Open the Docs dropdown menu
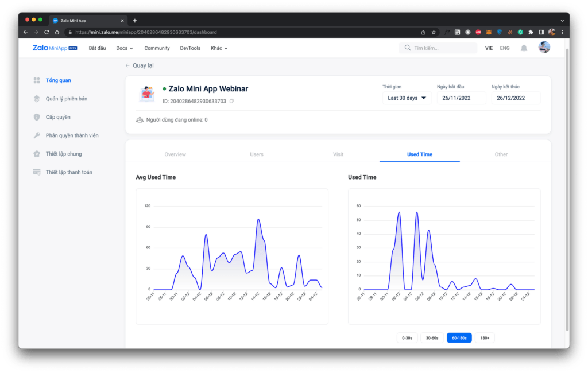Viewport: 588px width, 373px height. point(125,48)
